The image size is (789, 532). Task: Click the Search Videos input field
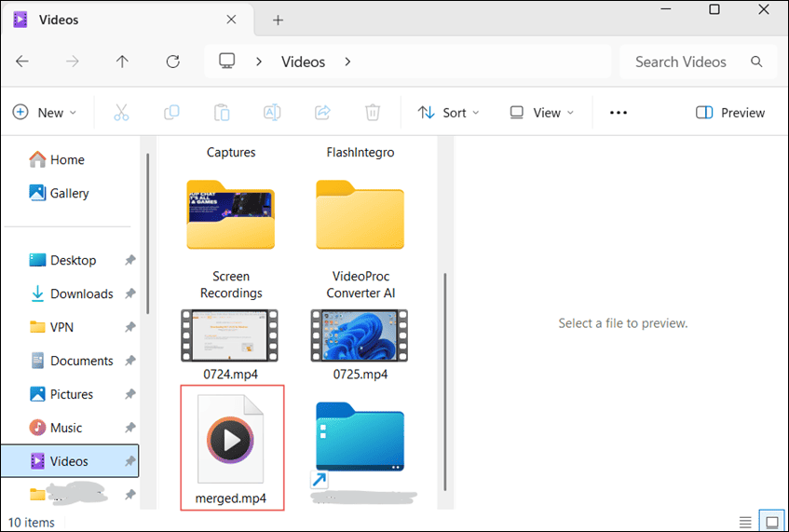698,61
